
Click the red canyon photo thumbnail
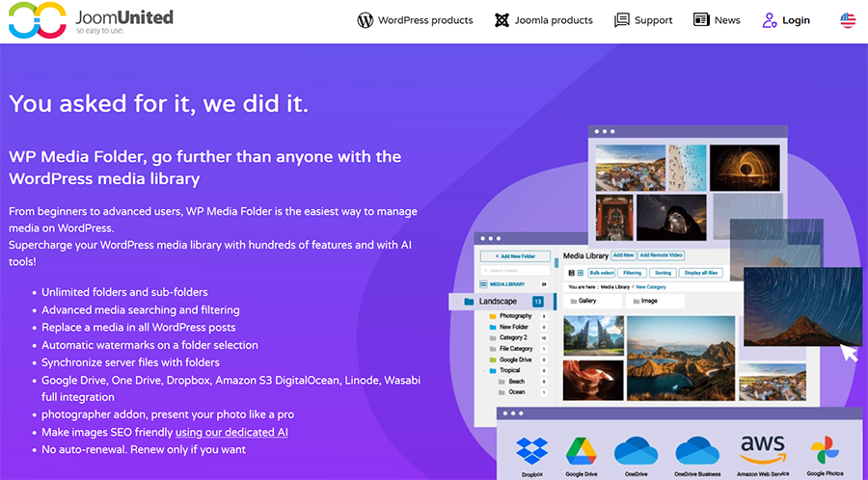point(593,380)
